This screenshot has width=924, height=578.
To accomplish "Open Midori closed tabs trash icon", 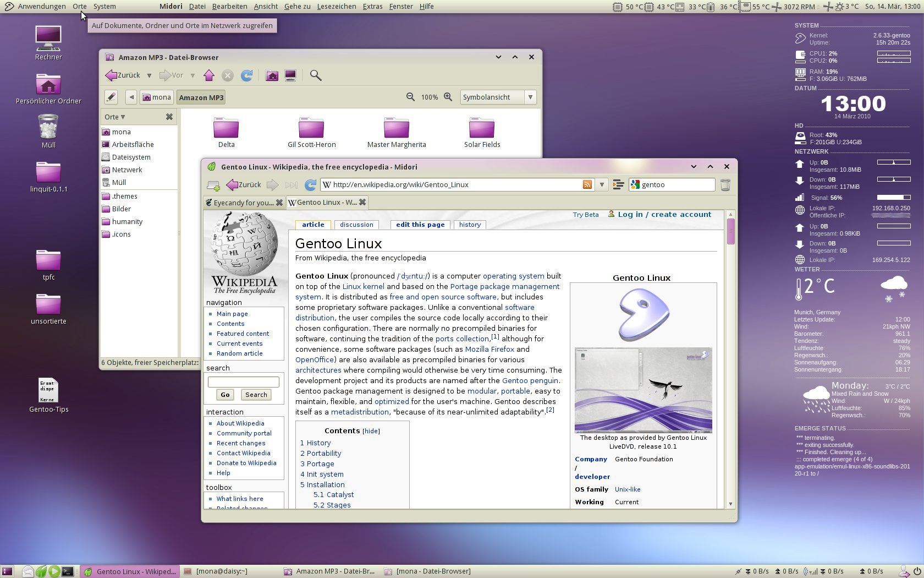I will (x=725, y=185).
